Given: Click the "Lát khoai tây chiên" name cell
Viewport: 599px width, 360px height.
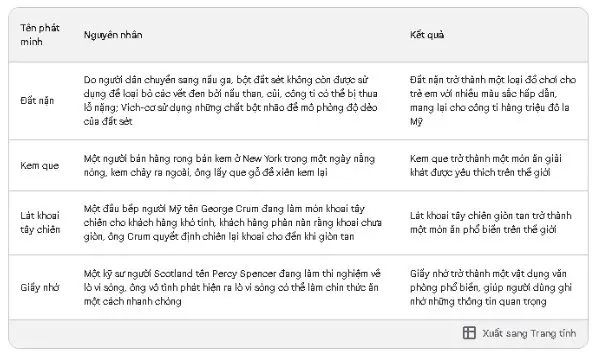Looking at the screenshot, I should coord(40,222).
